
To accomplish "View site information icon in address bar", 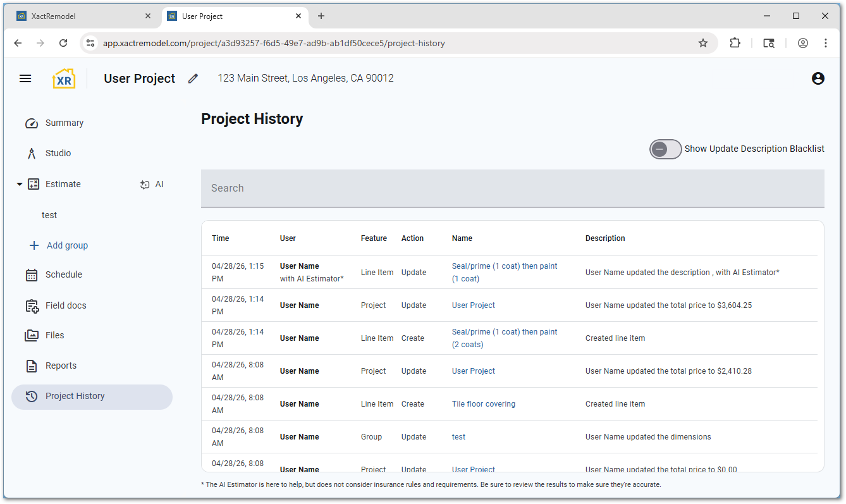I will tap(90, 43).
